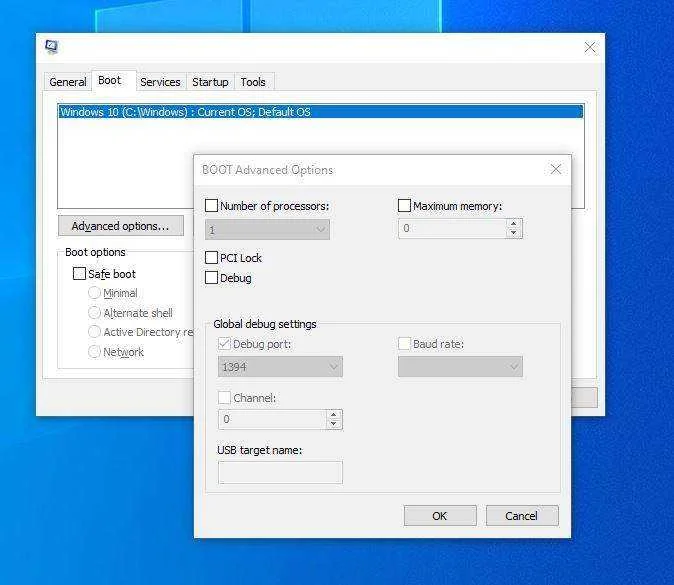Go to the Startup tab
This screenshot has width=674, height=585.
[210, 82]
